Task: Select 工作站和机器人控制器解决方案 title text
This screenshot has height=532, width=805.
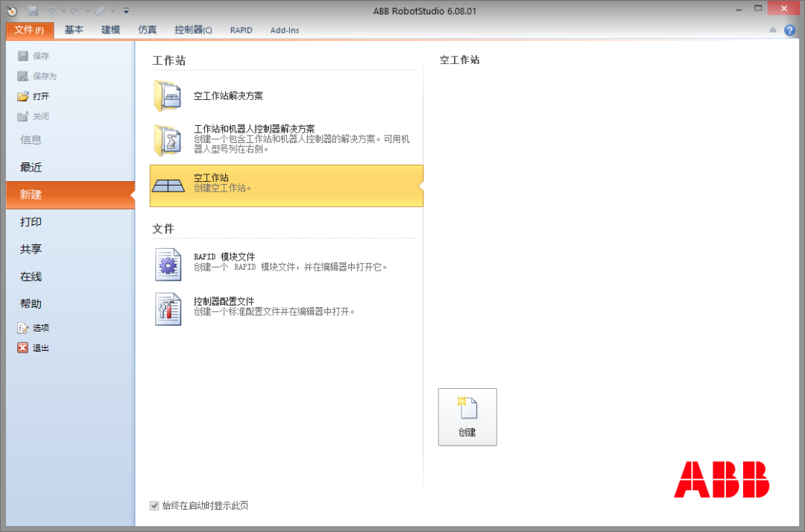Action: (x=254, y=129)
